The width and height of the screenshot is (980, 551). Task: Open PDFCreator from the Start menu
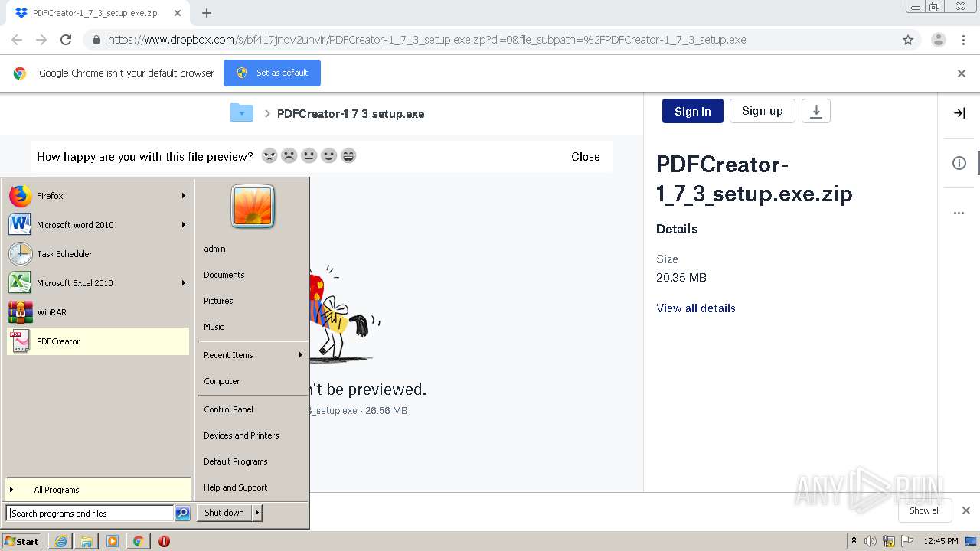pos(98,341)
